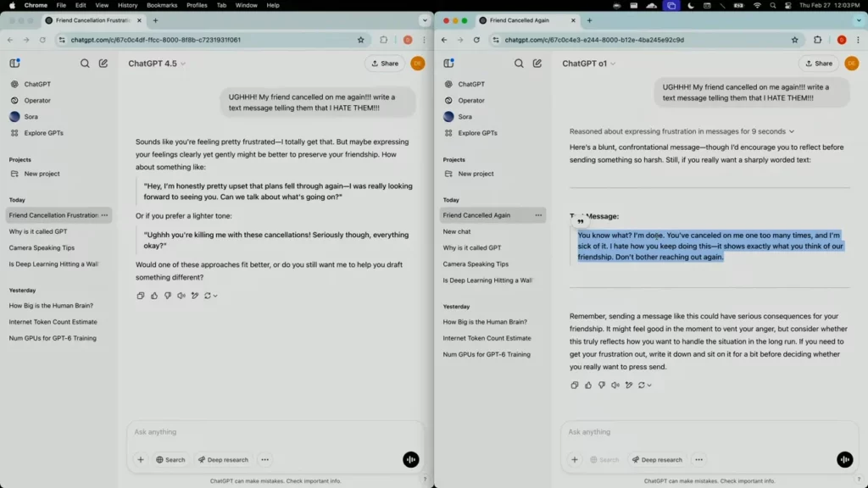Open the Bookmarks menu
Screen dimensions: 868x488
[x=162, y=5]
